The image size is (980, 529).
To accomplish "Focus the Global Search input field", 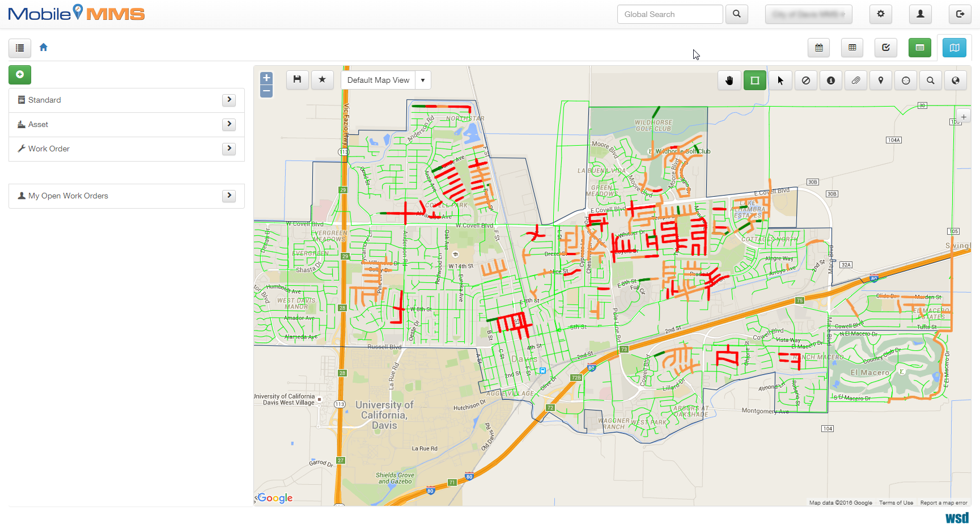I will [x=670, y=14].
